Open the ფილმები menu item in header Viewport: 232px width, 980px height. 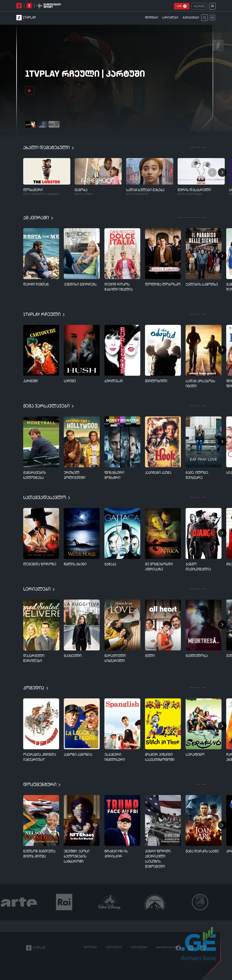(151, 17)
